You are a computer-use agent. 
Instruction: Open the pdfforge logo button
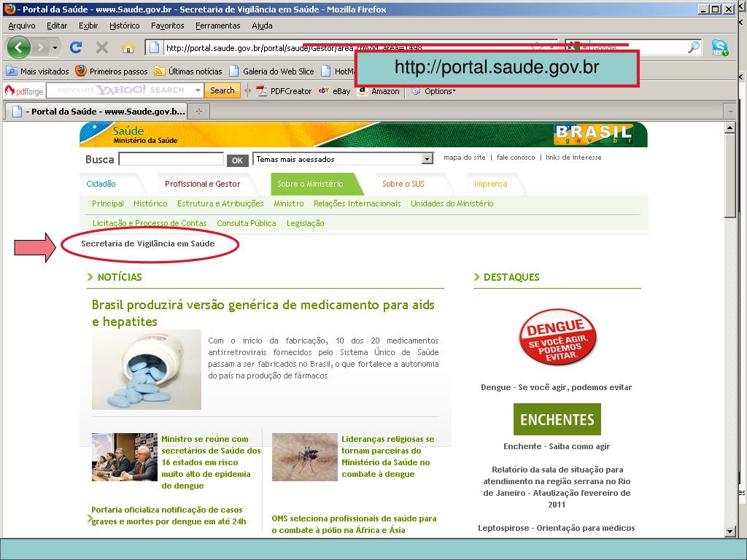click(24, 90)
